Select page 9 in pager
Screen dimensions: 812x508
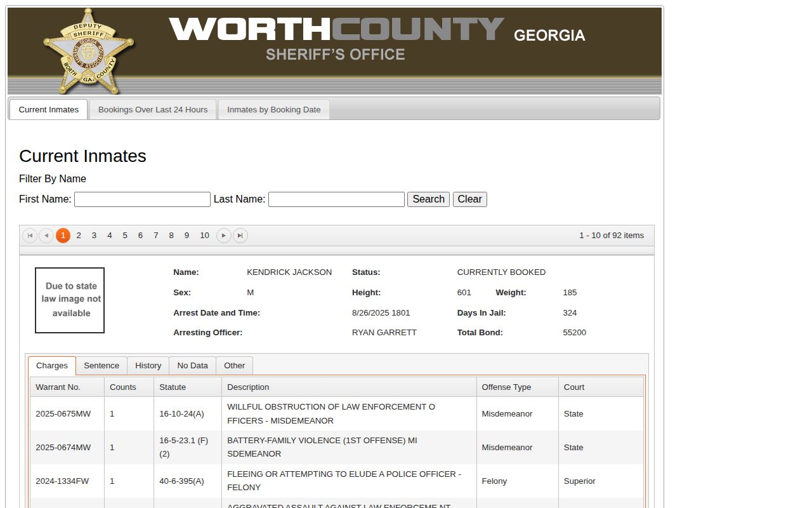(x=187, y=236)
